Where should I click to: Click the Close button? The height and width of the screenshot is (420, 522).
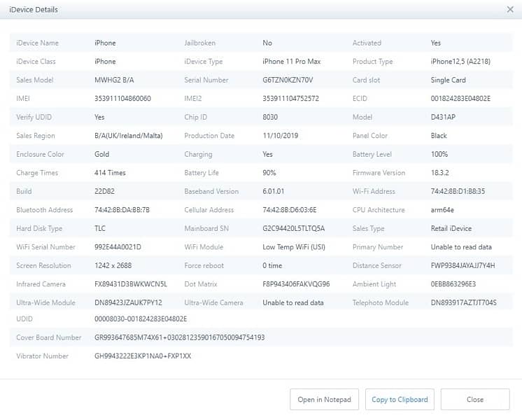475,399
